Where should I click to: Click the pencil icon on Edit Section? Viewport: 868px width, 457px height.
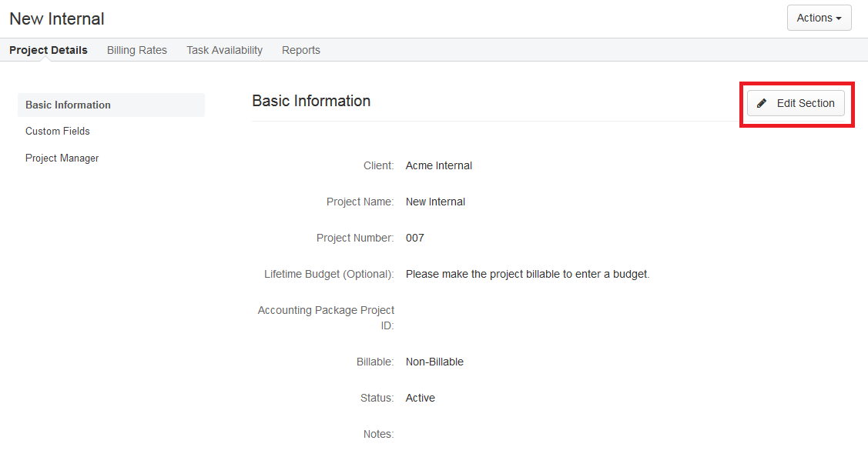tap(762, 102)
